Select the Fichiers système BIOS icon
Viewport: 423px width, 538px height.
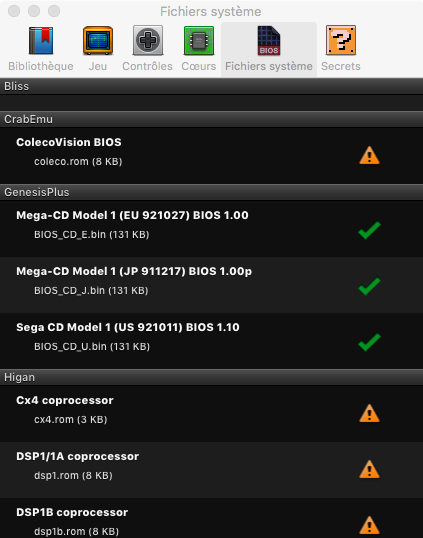pos(269,40)
